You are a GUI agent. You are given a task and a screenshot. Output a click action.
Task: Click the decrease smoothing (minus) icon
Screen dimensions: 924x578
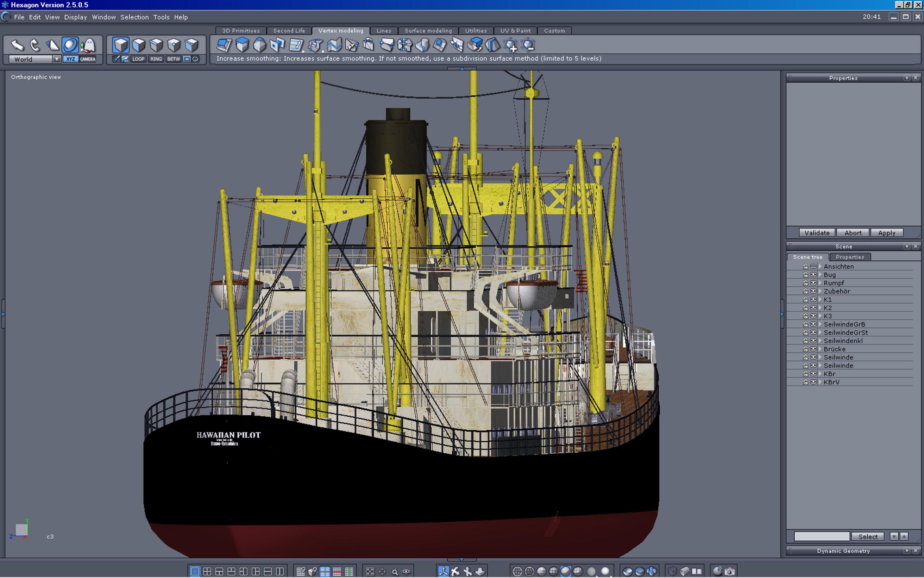tap(528, 45)
